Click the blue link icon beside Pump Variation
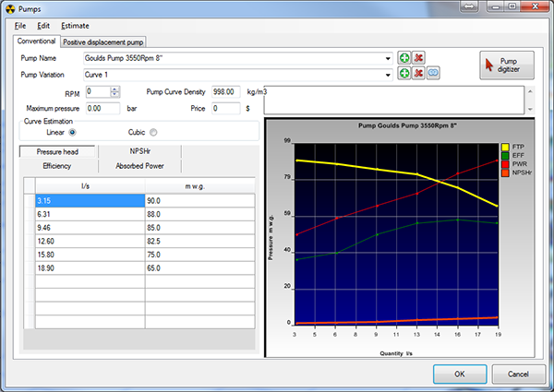The width and height of the screenshot is (554, 392). coord(432,72)
